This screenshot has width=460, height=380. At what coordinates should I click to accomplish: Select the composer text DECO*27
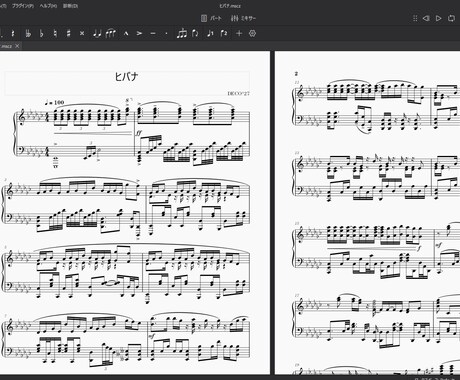point(238,93)
